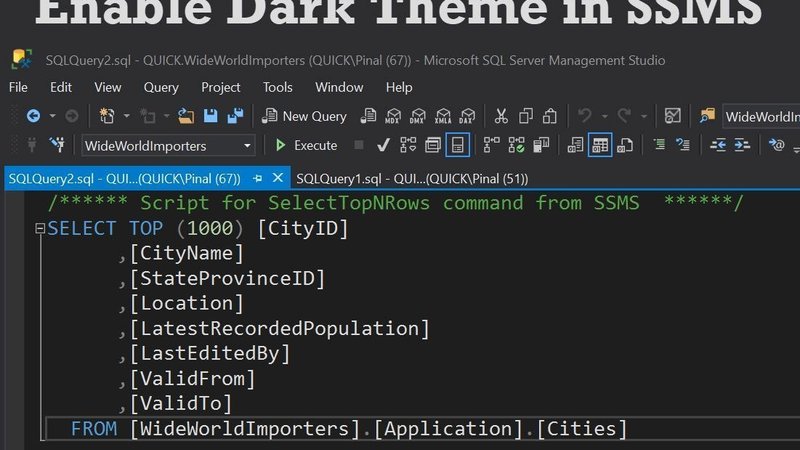Viewport: 800px width, 450px height.
Task: Open the Query menu
Action: (x=161, y=87)
